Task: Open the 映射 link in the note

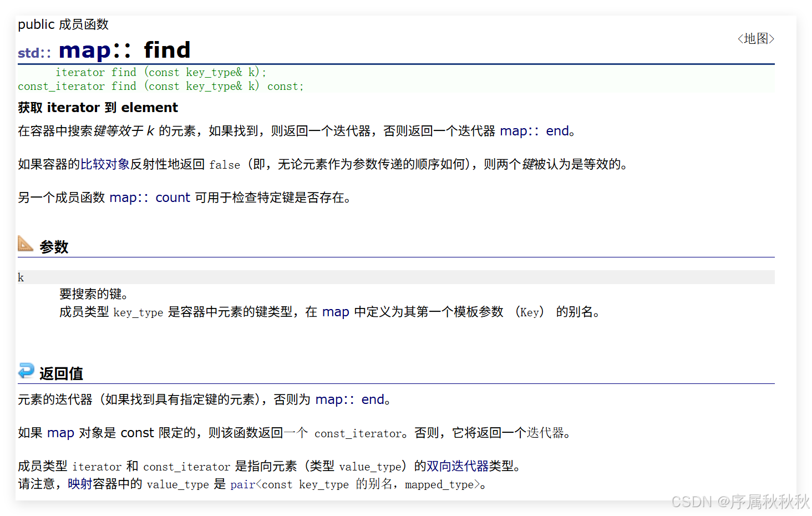Action: (x=80, y=484)
